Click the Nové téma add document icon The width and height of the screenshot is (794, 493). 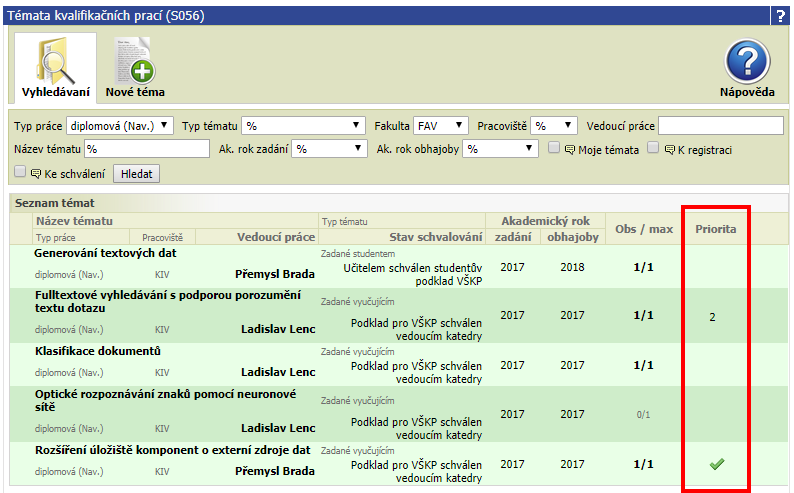(x=135, y=60)
